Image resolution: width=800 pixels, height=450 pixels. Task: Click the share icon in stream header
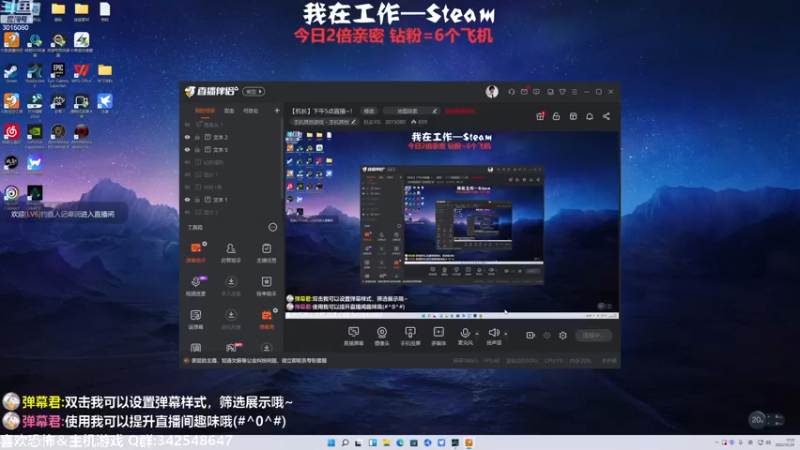pos(606,116)
